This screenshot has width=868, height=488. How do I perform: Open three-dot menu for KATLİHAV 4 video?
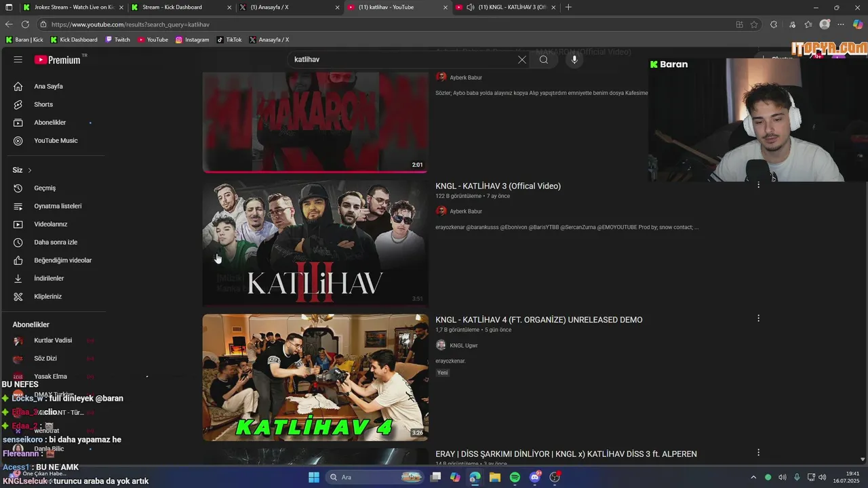[758, 318]
